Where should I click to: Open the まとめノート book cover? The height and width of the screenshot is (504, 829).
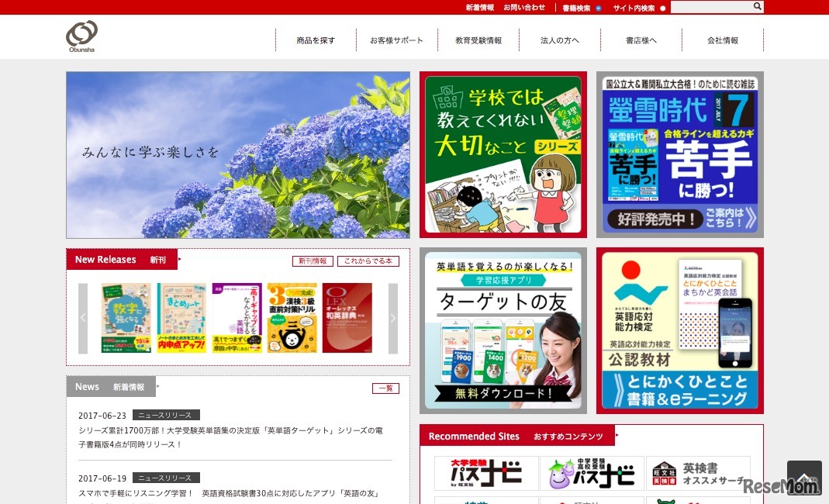coord(181,318)
